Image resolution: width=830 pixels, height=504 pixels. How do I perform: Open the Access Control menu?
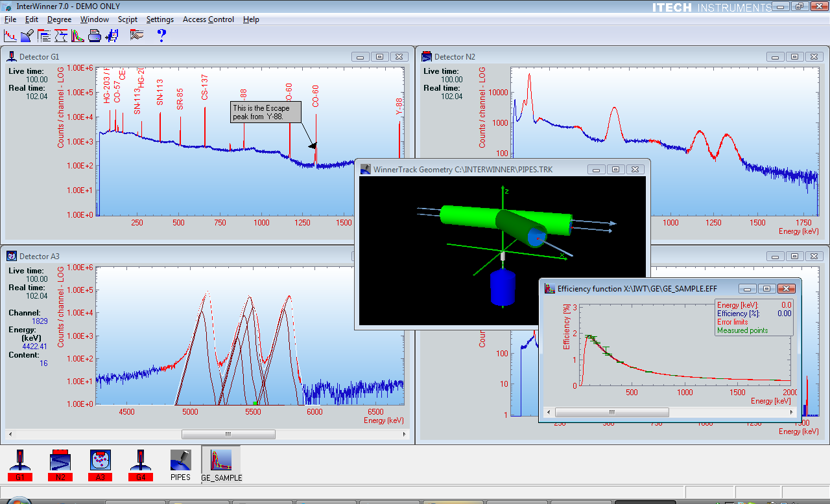pos(208,19)
